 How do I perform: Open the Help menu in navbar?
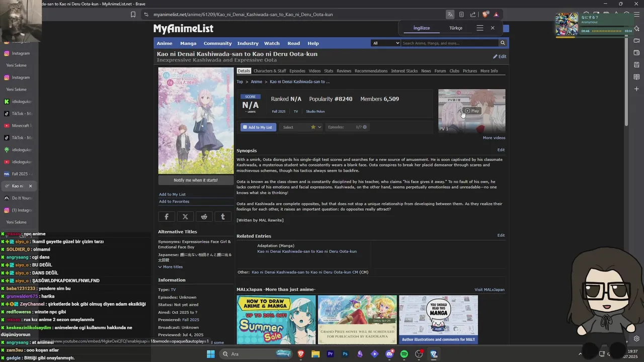click(313, 43)
